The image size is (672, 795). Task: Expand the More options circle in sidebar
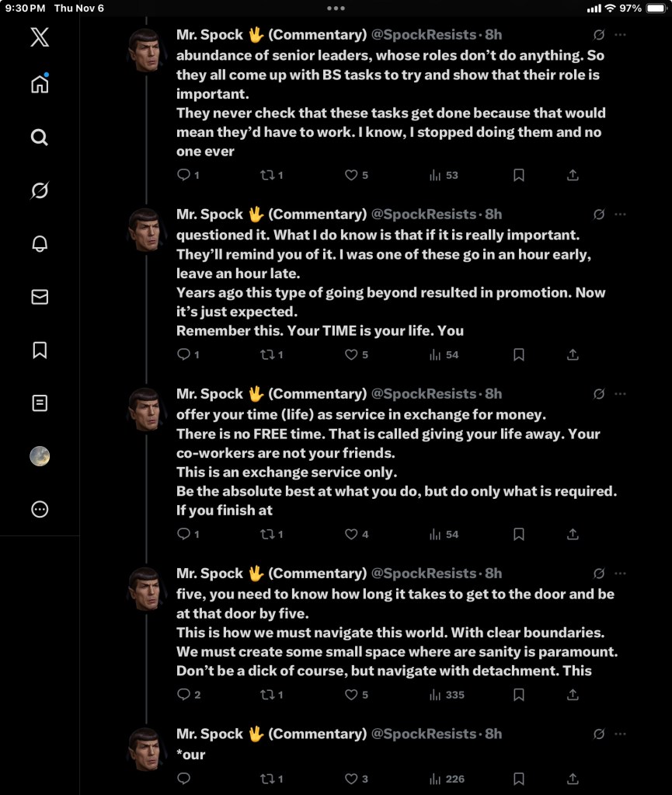click(x=40, y=510)
